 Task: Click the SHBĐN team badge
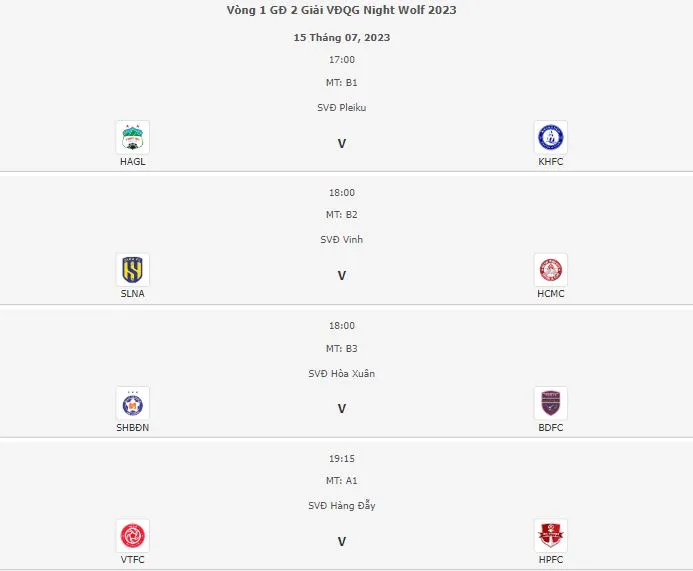point(132,403)
